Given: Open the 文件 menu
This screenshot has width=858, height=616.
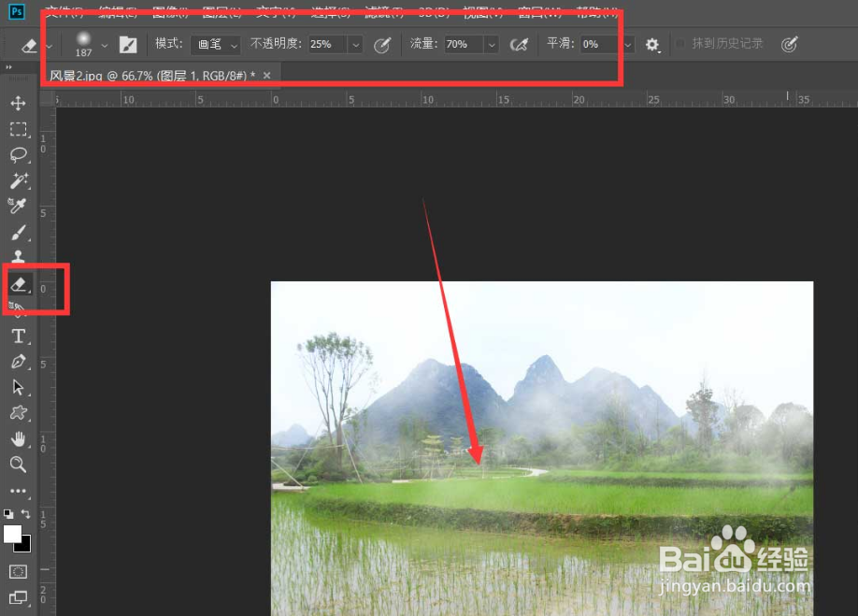Looking at the screenshot, I should [x=64, y=12].
